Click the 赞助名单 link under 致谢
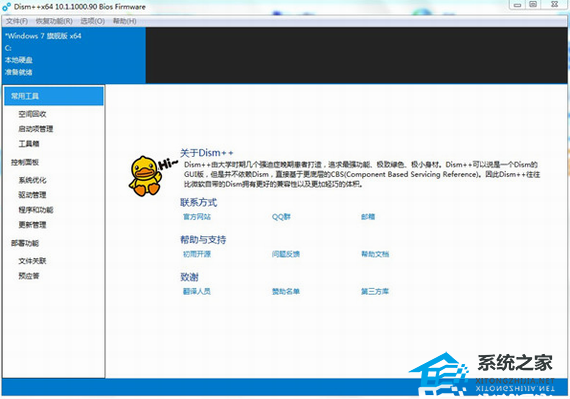Viewport: 570px width, 399px height. (286, 291)
